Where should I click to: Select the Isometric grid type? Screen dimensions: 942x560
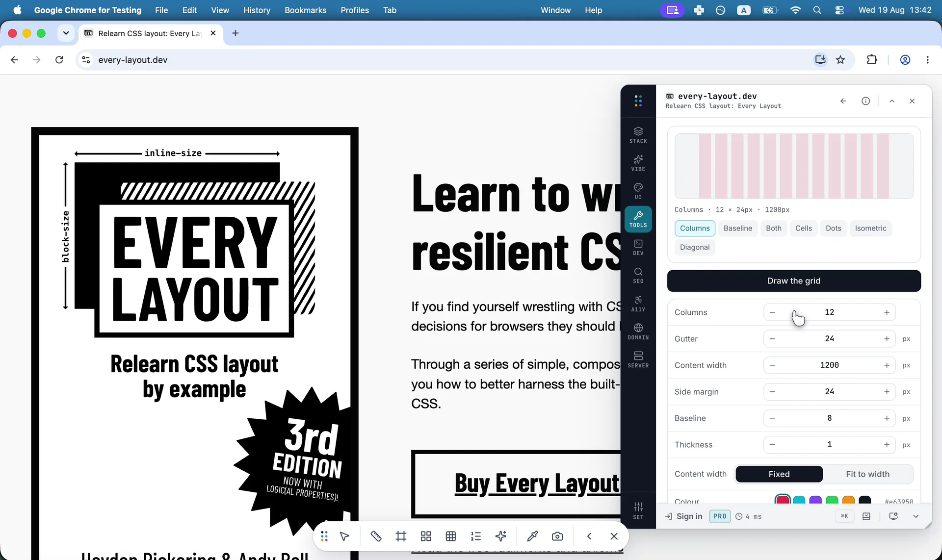pyautogui.click(x=870, y=228)
